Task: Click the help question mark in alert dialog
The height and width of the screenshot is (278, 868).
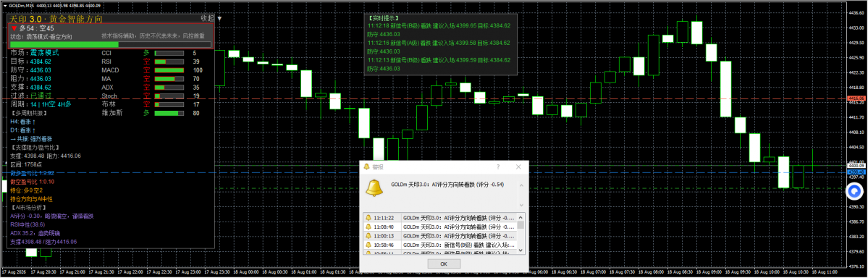Action: [497, 166]
